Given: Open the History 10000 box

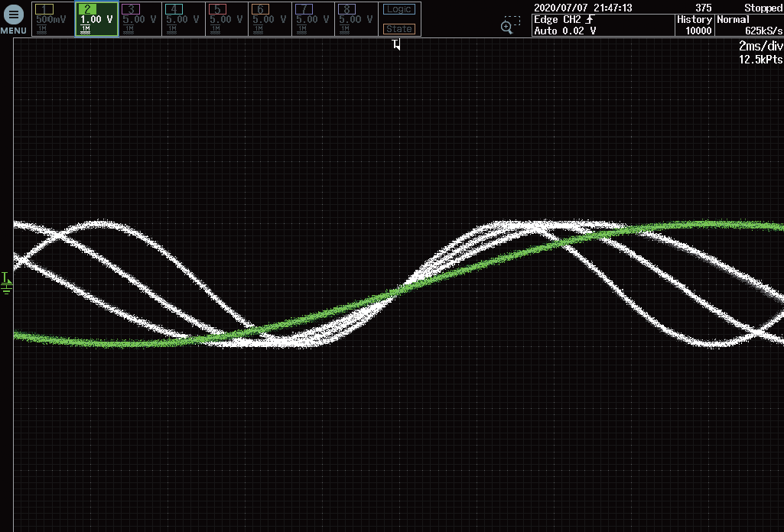Looking at the screenshot, I should pos(695,25).
